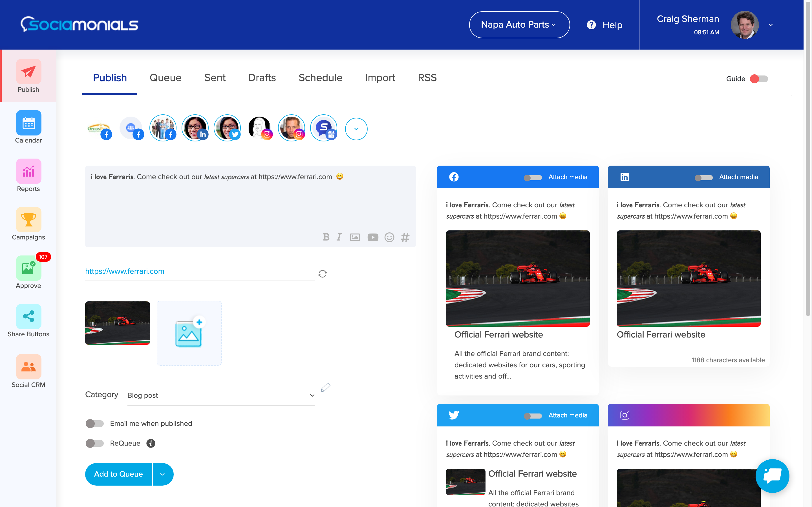This screenshot has width=812, height=507.
Task: Enable Email me when published
Action: coord(95,424)
